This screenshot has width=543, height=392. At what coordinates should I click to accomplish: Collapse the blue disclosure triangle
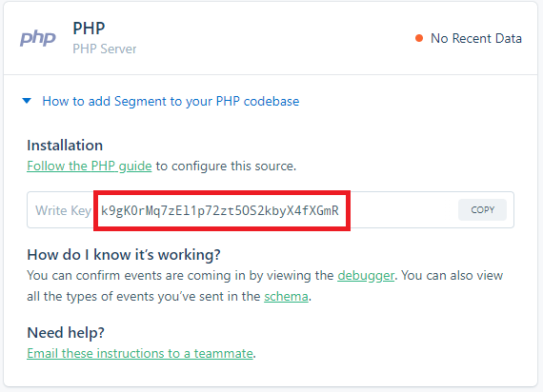27,101
